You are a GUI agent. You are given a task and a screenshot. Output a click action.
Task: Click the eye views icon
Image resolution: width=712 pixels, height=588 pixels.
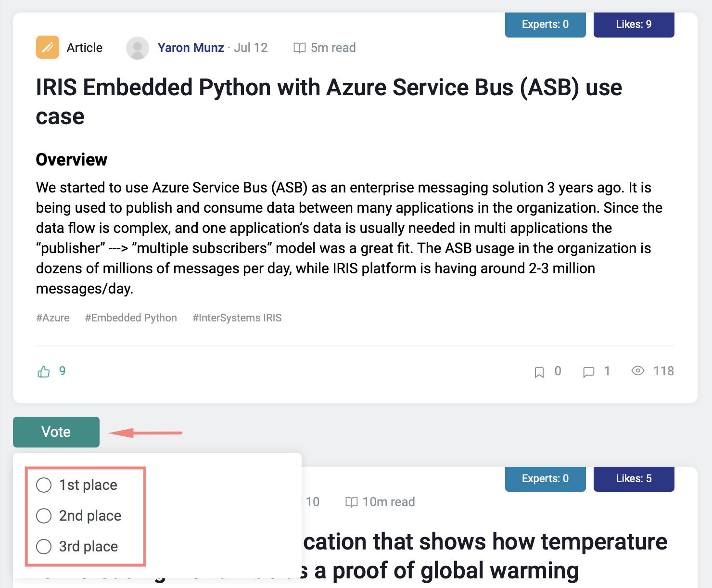(638, 371)
